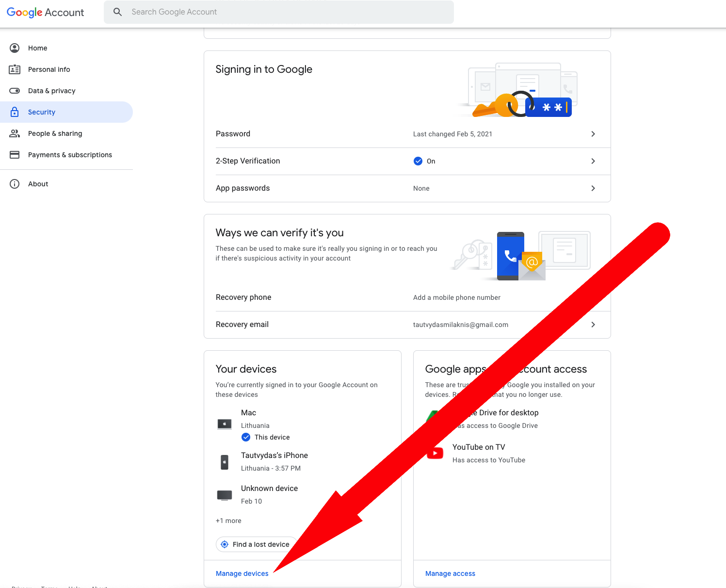The width and height of the screenshot is (726, 588).
Task: Open App passwords row
Action: (x=407, y=188)
